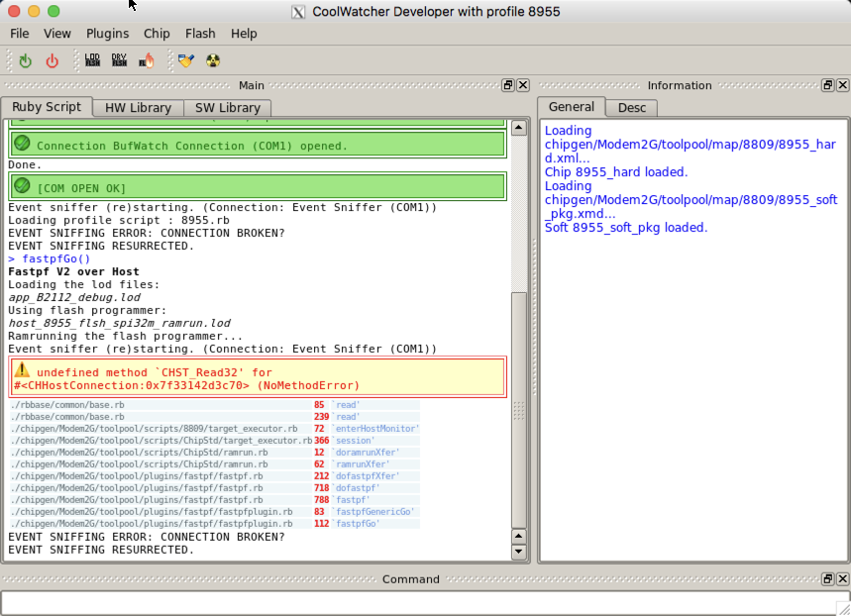Float the Information panel with its undock icon
This screenshot has height=616, width=851.
tap(827, 85)
